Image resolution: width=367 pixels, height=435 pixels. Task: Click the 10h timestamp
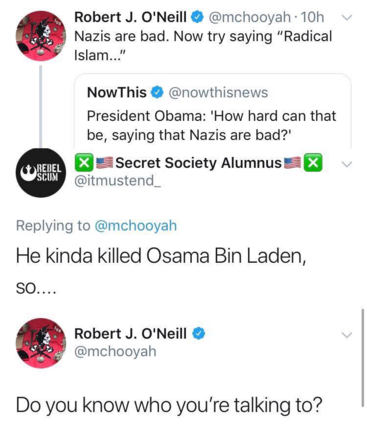312,17
